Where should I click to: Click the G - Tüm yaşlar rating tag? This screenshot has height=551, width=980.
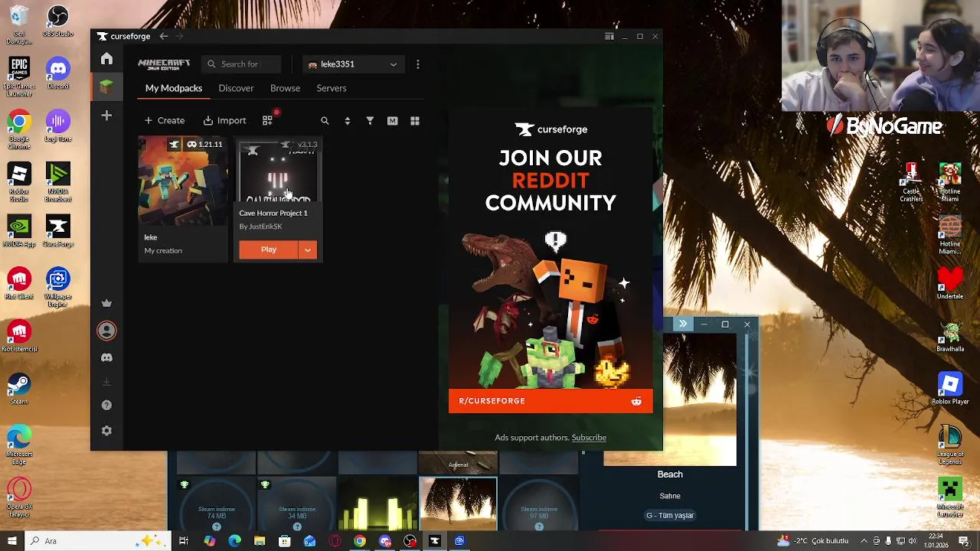670,515
